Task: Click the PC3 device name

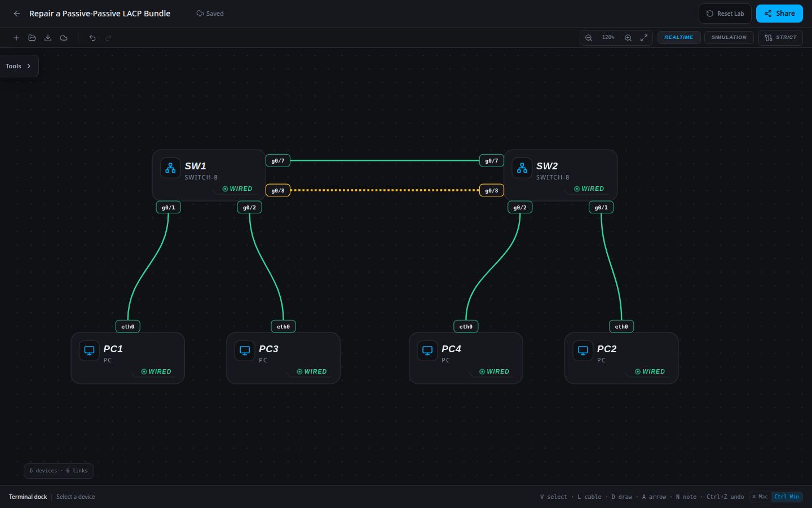Action: click(x=269, y=349)
